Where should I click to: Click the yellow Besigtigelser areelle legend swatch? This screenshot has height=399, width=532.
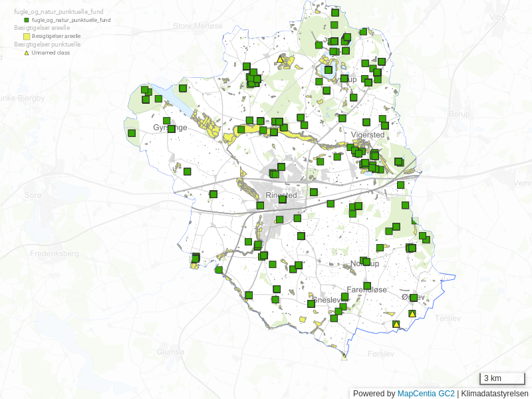27,37
